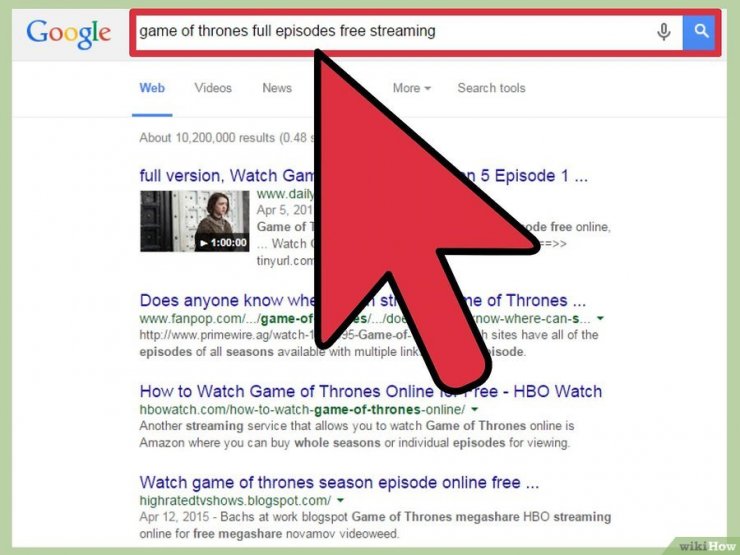Select the Web tab

[152, 88]
